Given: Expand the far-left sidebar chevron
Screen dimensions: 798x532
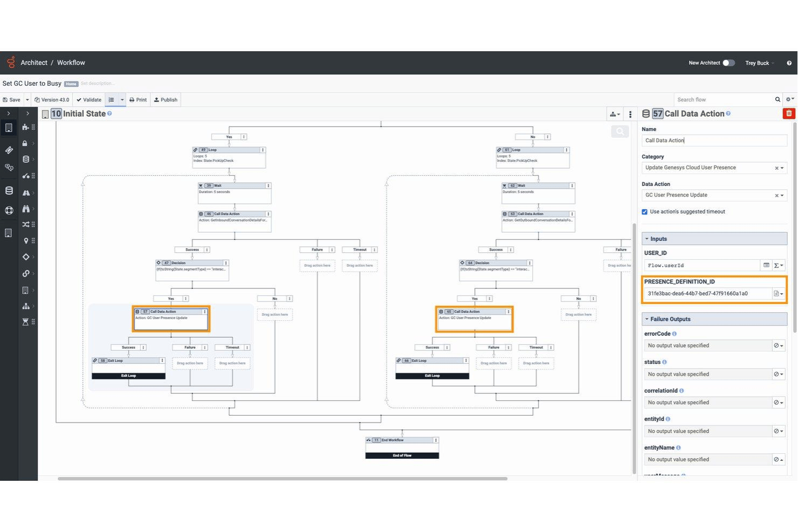Looking at the screenshot, I should coord(9,114).
